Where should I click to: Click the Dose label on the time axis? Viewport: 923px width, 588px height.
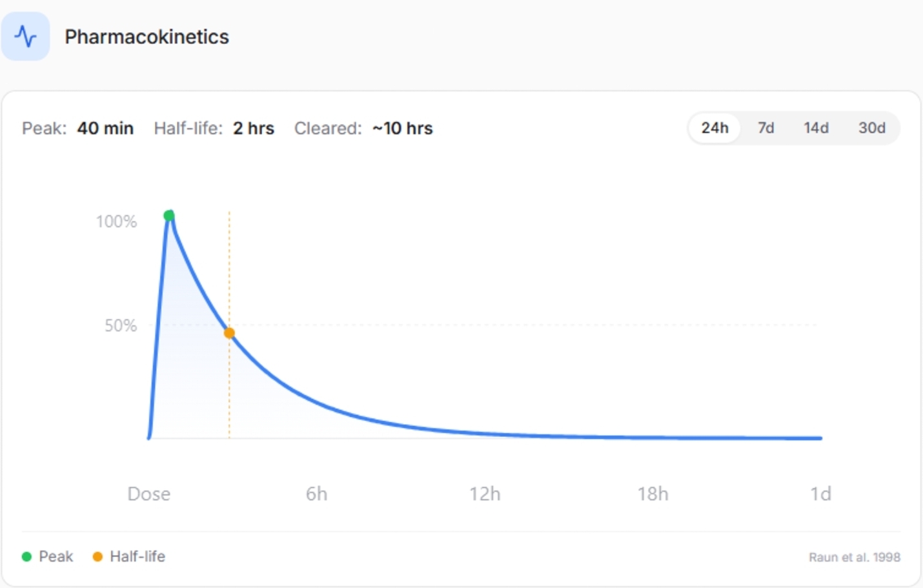[148, 494]
